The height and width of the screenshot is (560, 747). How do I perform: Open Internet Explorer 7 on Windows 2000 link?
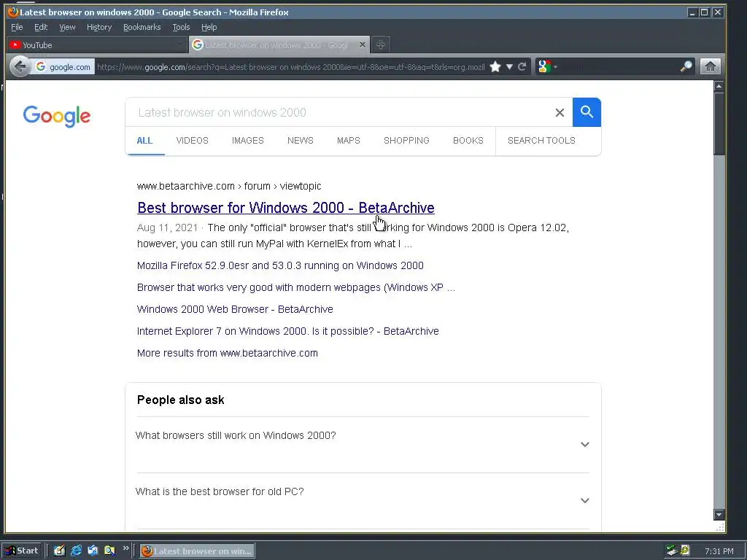pos(287,332)
